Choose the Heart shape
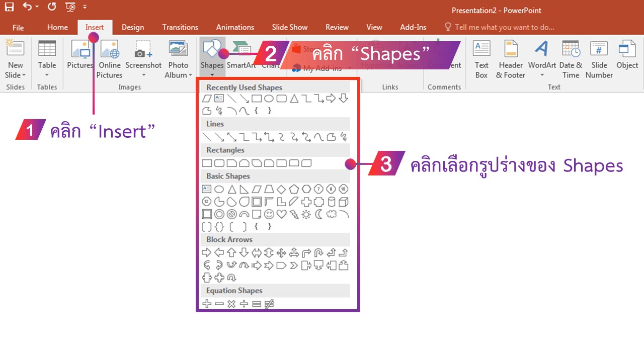644x362 pixels. (x=281, y=214)
